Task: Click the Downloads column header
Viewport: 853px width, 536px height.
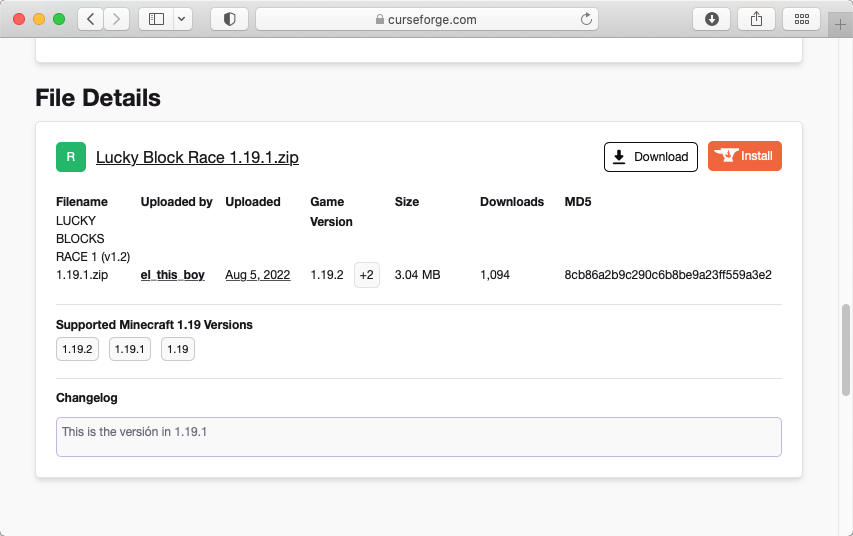Action: click(x=512, y=202)
